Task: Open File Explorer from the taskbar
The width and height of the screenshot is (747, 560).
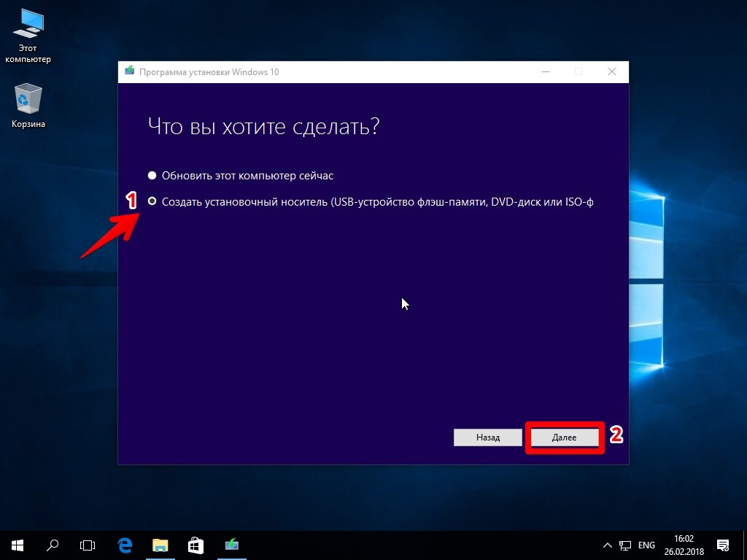Action: [x=160, y=545]
